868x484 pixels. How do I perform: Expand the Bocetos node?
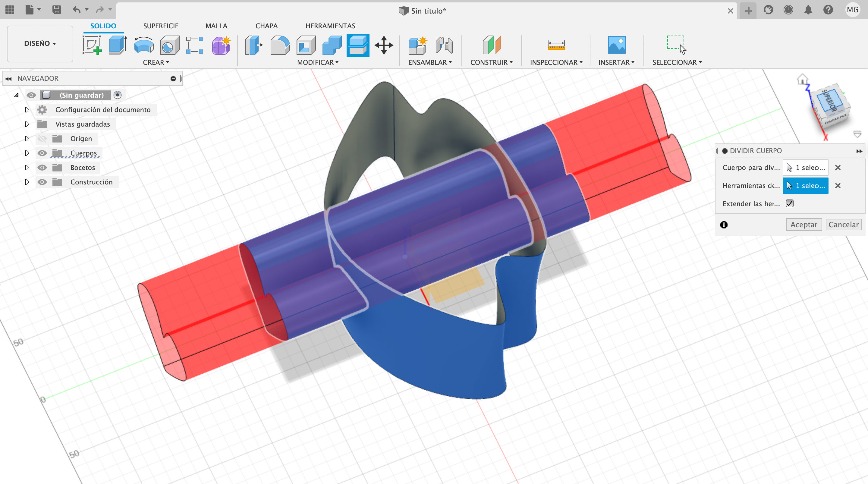(x=27, y=168)
